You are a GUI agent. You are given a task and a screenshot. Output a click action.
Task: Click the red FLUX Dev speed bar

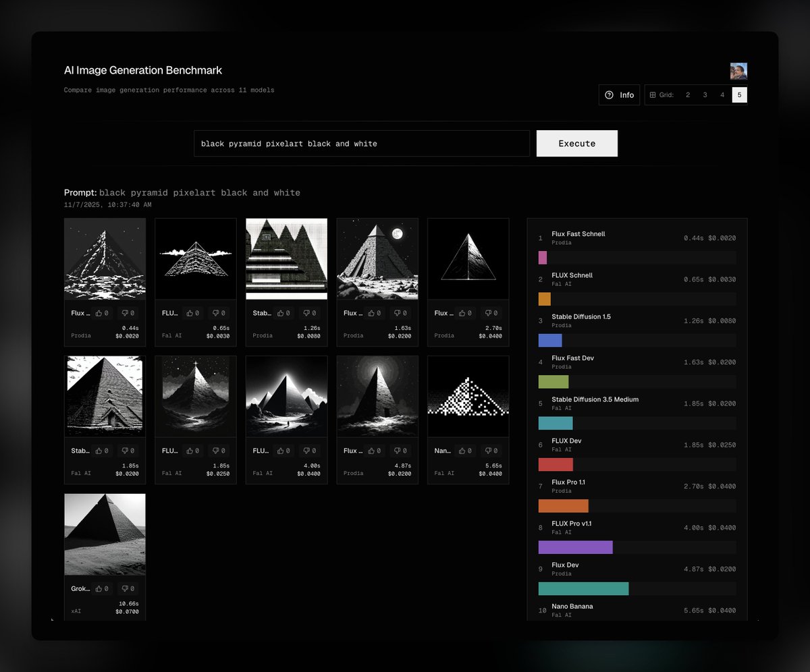(x=556, y=464)
